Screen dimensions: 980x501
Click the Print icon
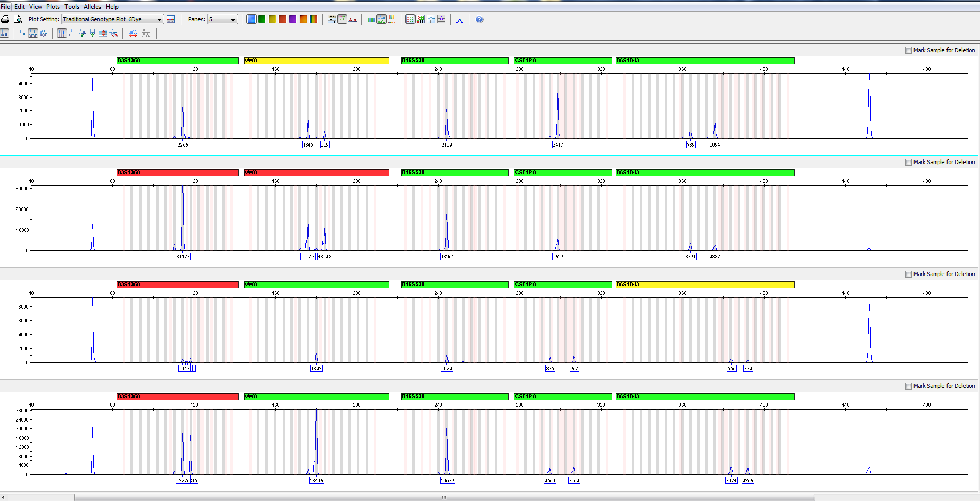click(5, 19)
